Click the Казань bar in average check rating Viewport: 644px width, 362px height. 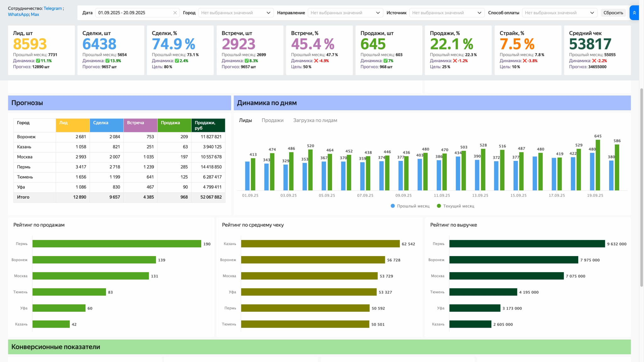point(320,244)
